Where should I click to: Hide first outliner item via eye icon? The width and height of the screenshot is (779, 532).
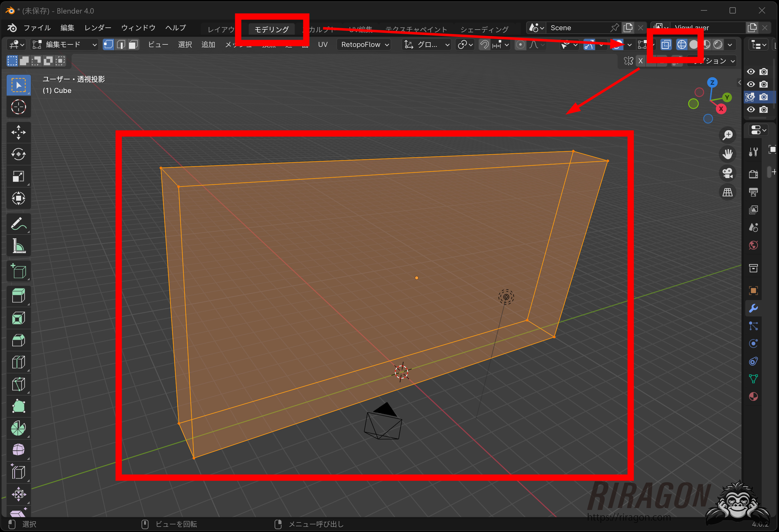pyautogui.click(x=751, y=72)
